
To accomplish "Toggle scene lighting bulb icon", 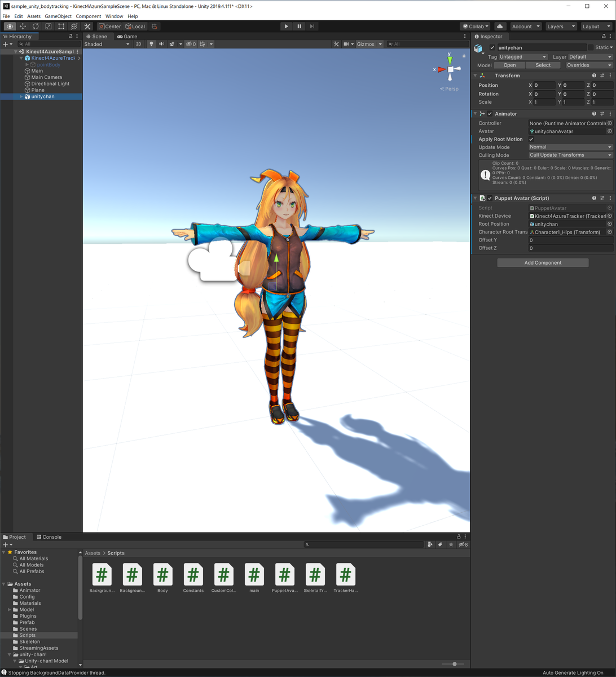I will [151, 44].
